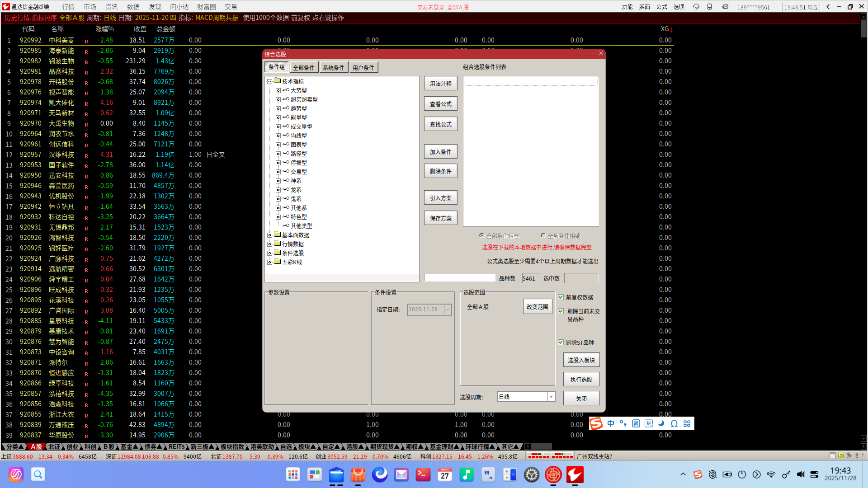Expand the 大势型 tree node

278,91
